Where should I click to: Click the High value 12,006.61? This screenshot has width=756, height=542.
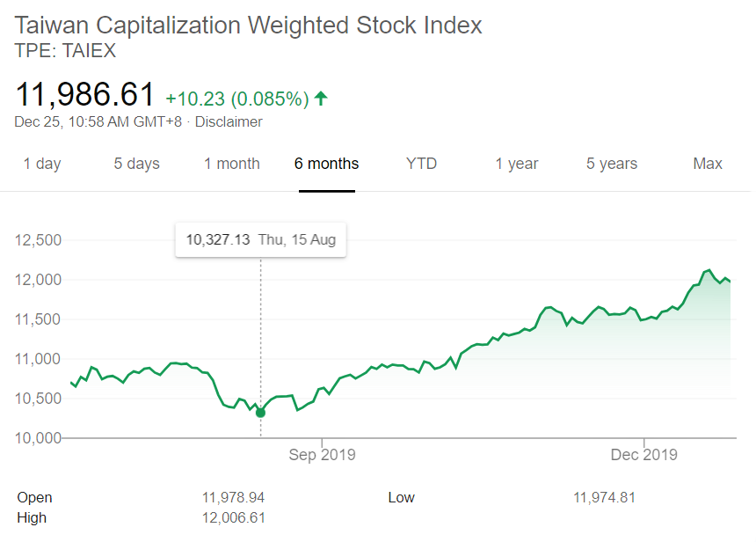tap(233, 518)
